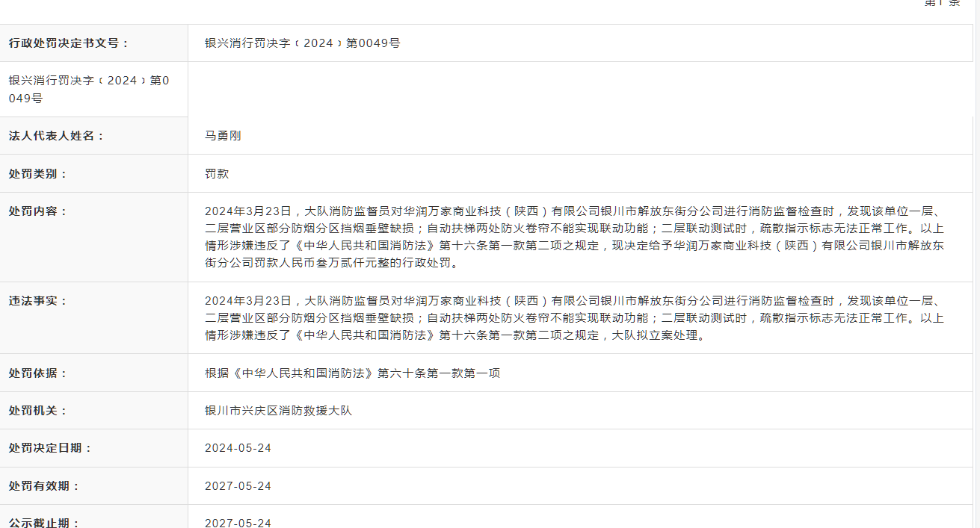
Task: Click the 处罚内容 paragraph ending 叁万贰仟元整的行政处罚
Action: (x=574, y=237)
